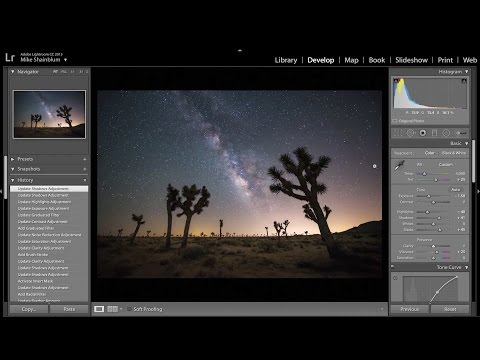Screen dimensions: 480x360
Task: Toggle highlight clipping indicator in Histogram
Action: coord(464,81)
